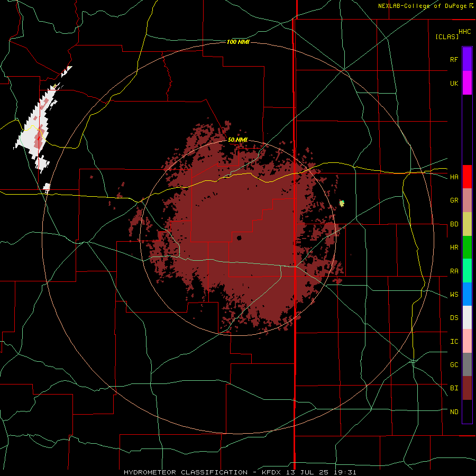This screenshot has height=476, width=476.
Task: Click the black radar site dot
Action: tap(239, 238)
